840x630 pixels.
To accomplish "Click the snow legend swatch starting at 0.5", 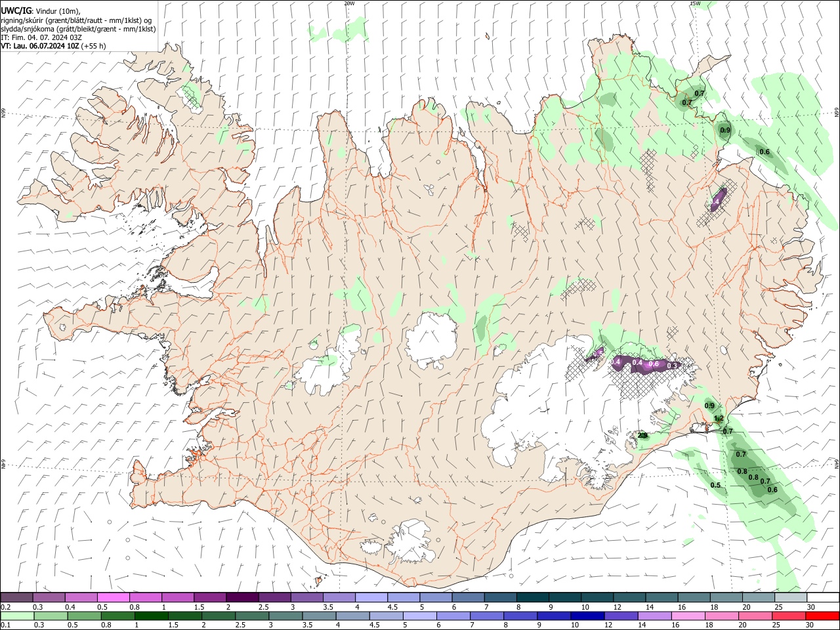I will point(113,597).
